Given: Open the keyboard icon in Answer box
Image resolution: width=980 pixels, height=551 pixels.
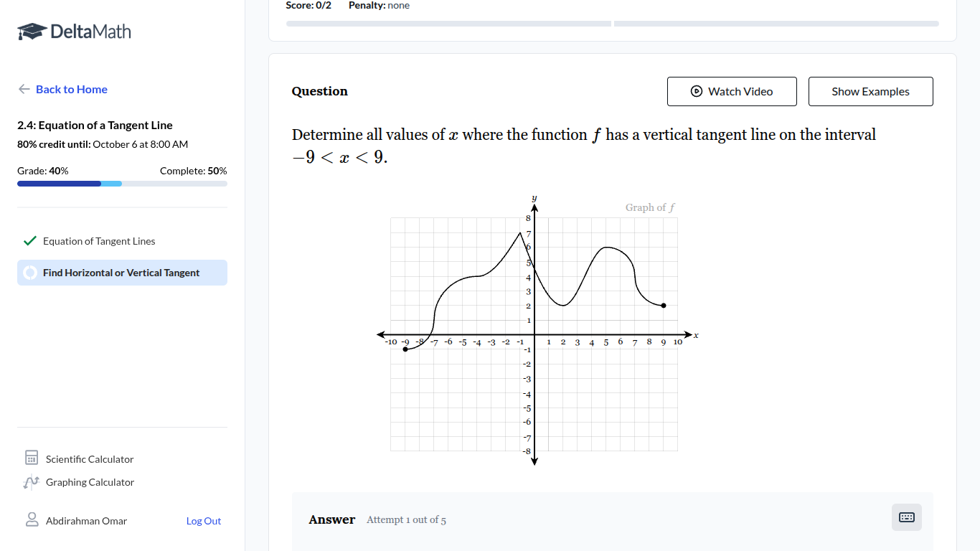Looking at the screenshot, I should click(x=907, y=517).
